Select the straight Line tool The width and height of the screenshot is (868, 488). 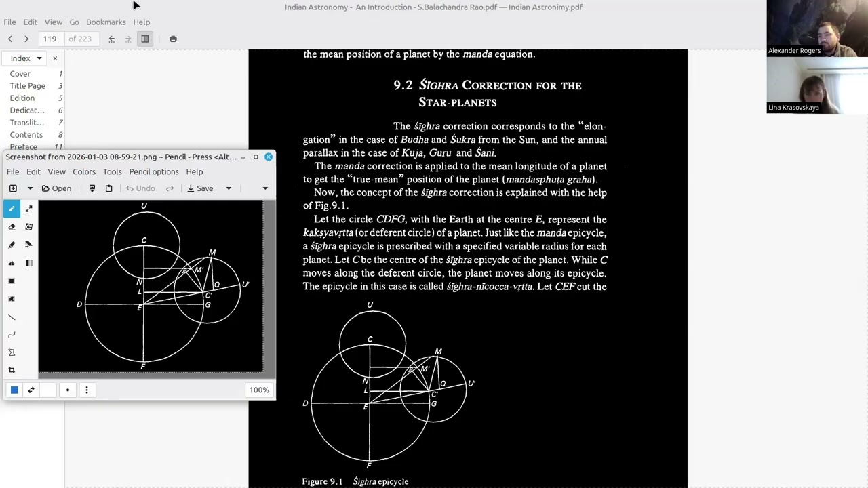pos(12,317)
